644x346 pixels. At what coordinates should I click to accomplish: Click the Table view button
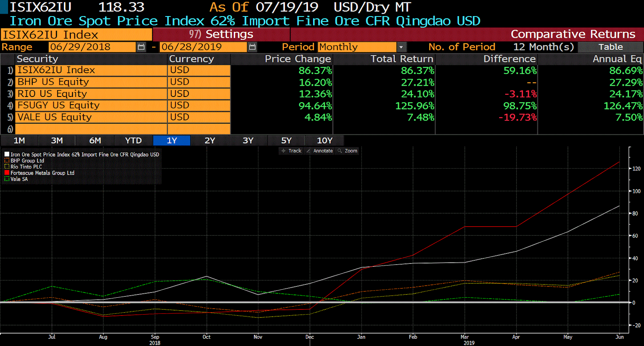[x=611, y=47]
